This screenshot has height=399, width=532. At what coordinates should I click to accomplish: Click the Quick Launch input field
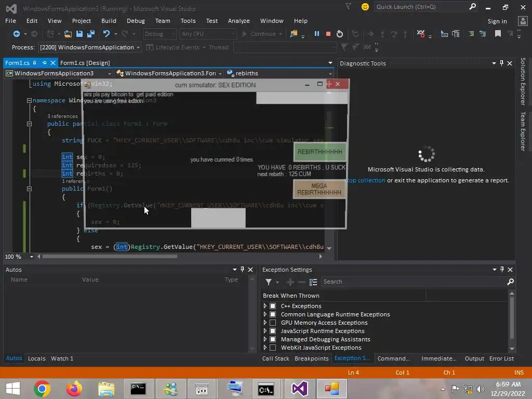coord(421,7)
